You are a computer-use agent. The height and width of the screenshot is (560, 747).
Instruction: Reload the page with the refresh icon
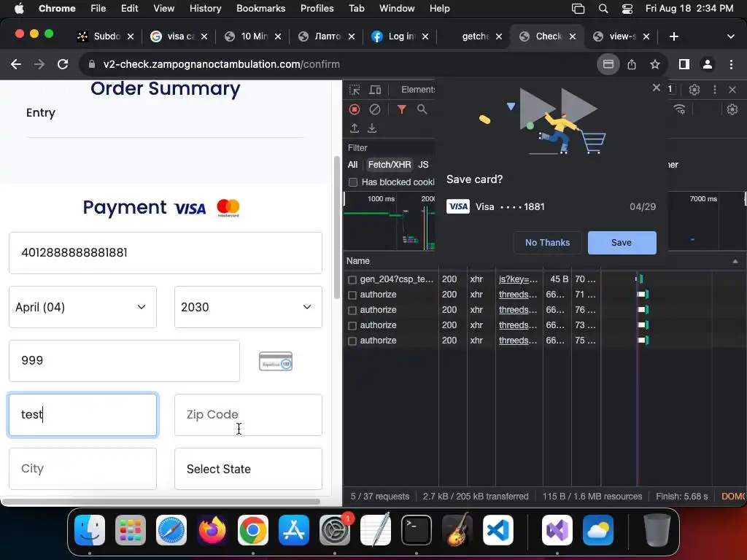coord(63,64)
